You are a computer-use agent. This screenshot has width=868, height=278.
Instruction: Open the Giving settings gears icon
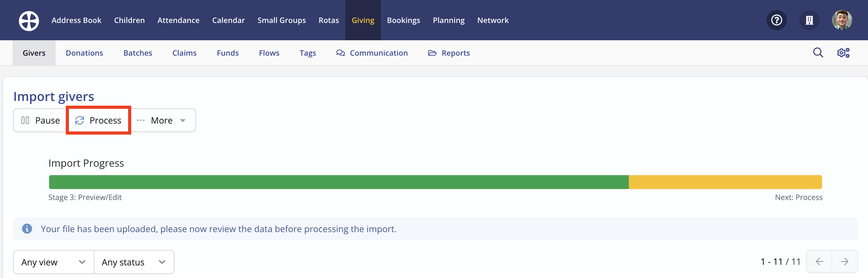pyautogui.click(x=843, y=53)
